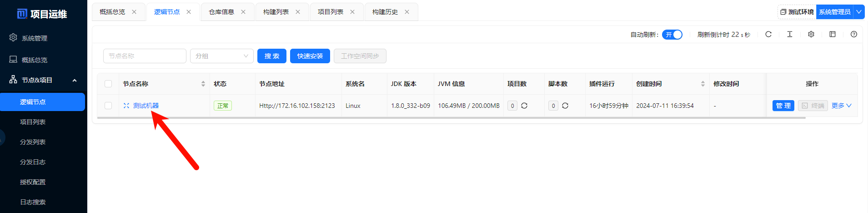Click the row height adjust icon

[790, 34]
